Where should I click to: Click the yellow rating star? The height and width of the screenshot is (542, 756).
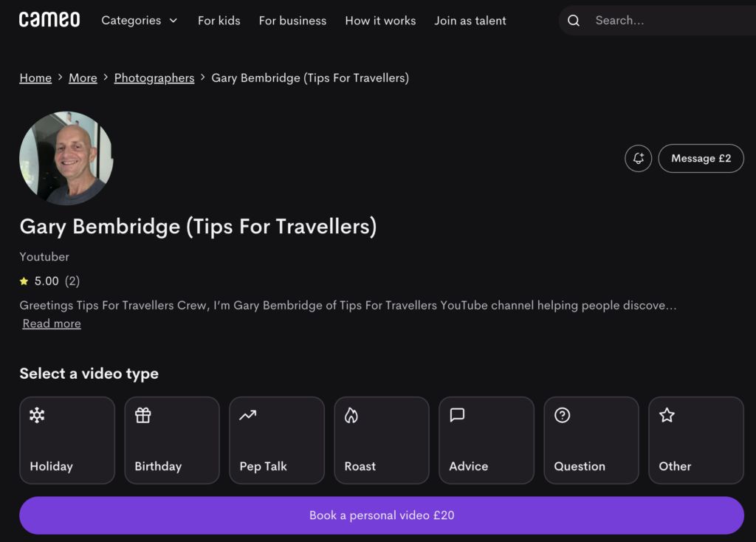tap(24, 281)
